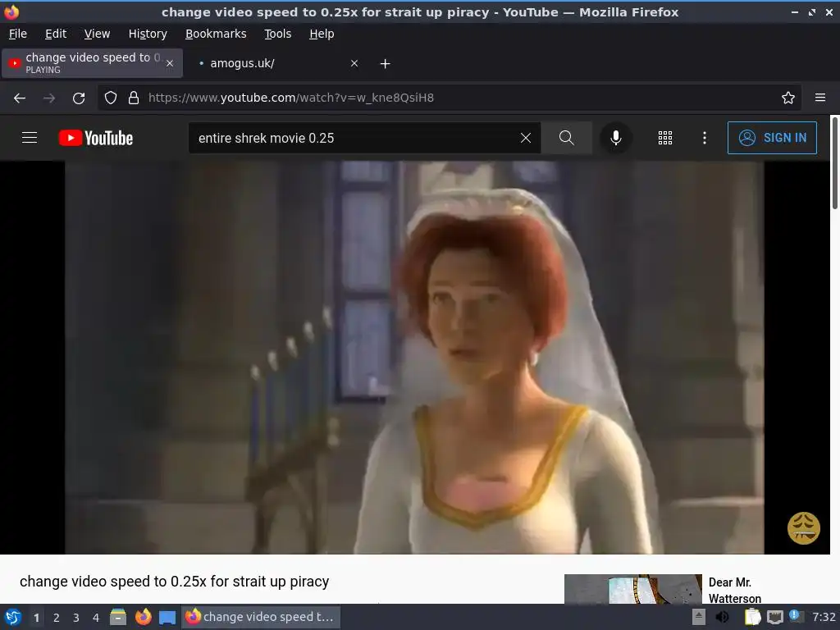Open the Dear Mr. Watterson thumbnail
This screenshot has width=840, height=630.
[x=632, y=589]
